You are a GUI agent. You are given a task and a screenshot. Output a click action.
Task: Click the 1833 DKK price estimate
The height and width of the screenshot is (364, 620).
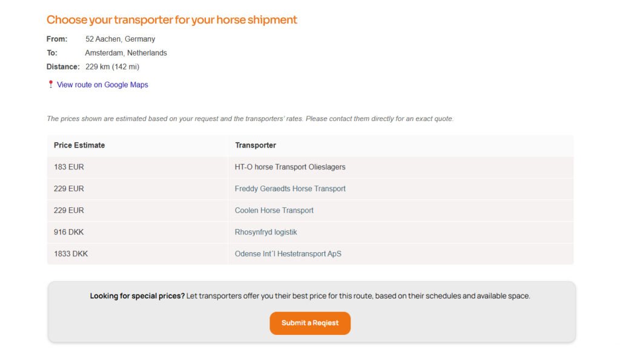coord(71,254)
